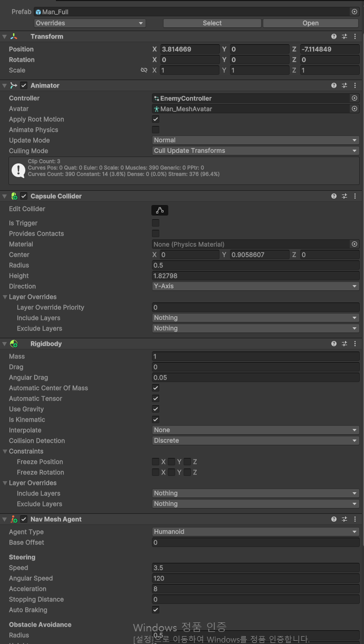Toggle Is Kinematic checkbox
The image size is (364, 644).
(156, 419)
